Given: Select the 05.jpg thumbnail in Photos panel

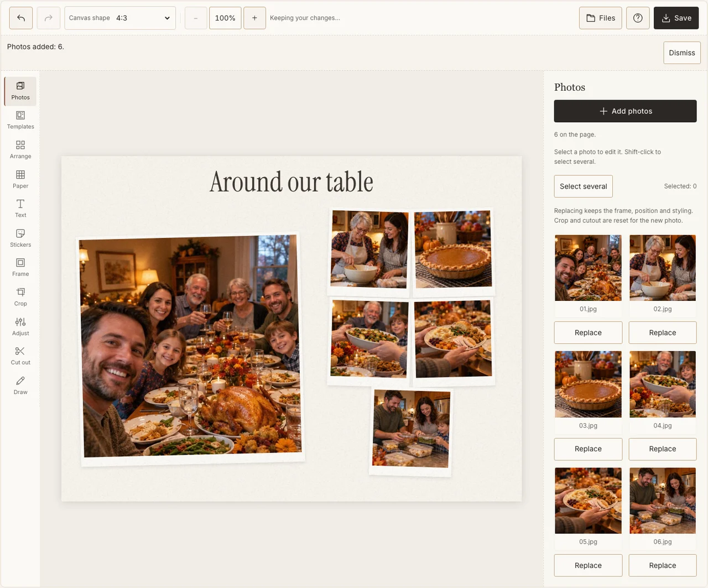Looking at the screenshot, I should [x=588, y=501].
